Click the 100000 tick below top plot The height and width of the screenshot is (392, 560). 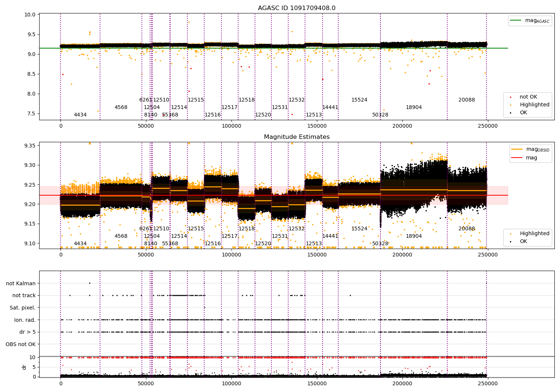(x=231, y=126)
